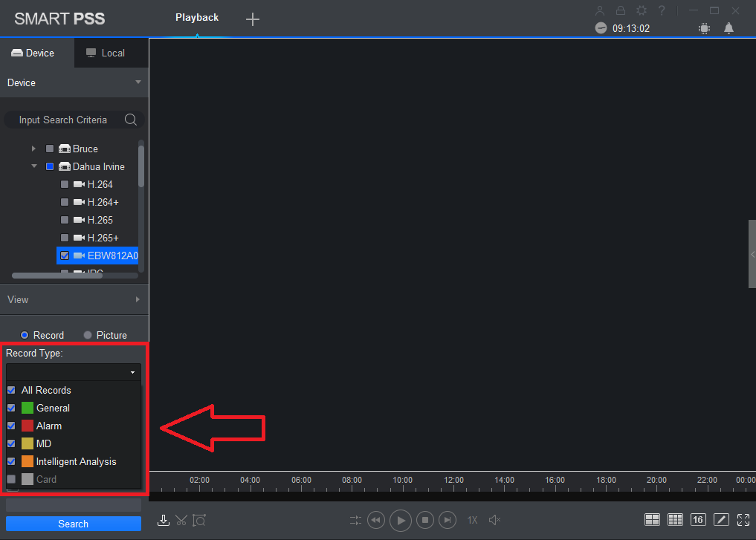
Task: Check the Bruce device checkbox
Action: (50, 149)
